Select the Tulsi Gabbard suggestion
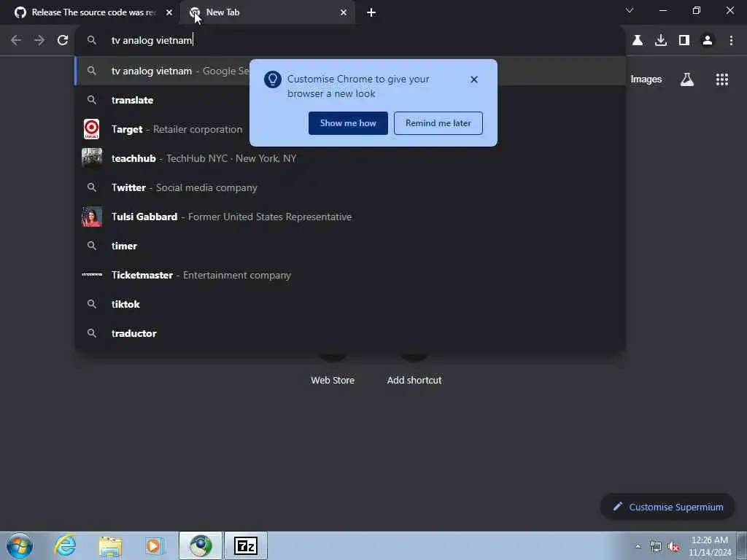 pos(350,217)
